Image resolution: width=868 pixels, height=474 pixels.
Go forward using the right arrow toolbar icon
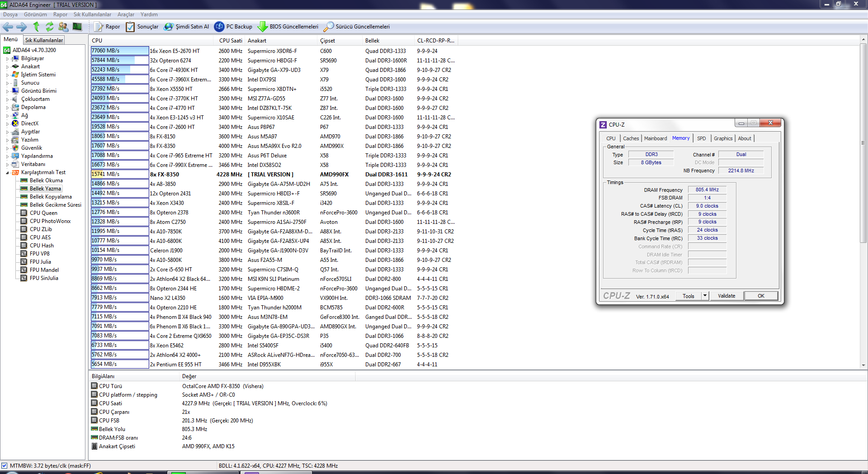22,27
